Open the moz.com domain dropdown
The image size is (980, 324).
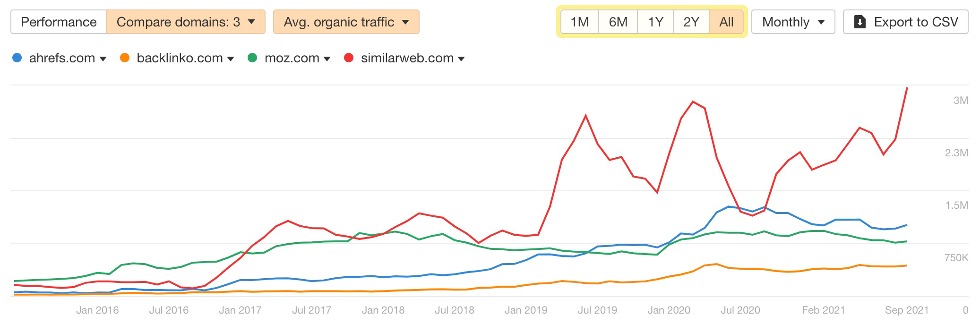point(327,59)
